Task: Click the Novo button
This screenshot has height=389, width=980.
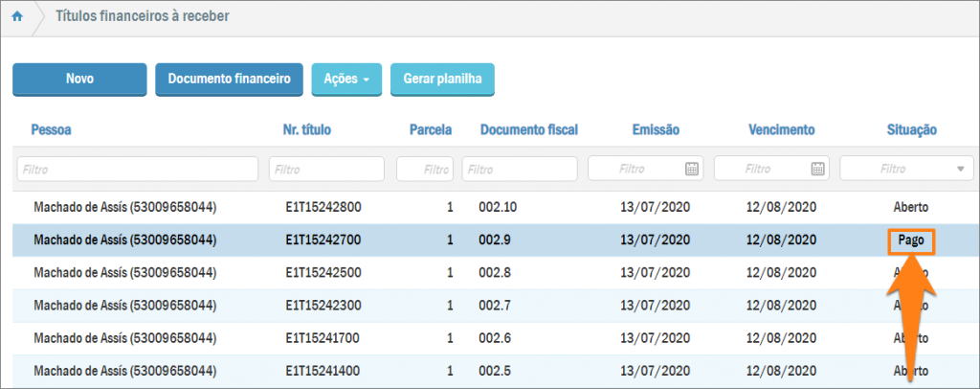Action: pyautogui.click(x=79, y=80)
